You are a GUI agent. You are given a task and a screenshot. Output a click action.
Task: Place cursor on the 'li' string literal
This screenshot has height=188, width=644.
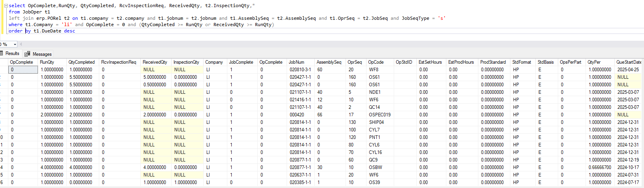tap(67, 25)
